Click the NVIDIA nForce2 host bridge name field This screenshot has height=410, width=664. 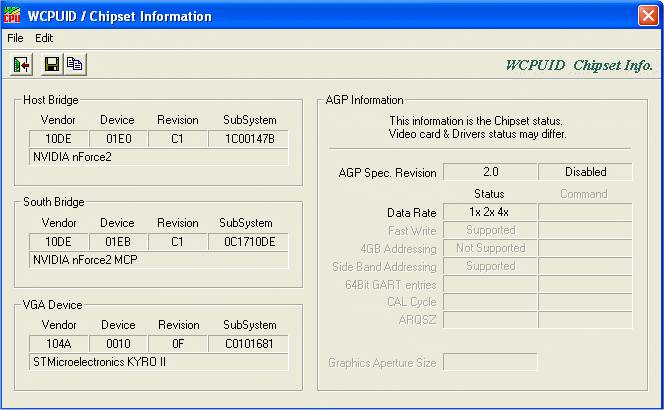coord(159,157)
